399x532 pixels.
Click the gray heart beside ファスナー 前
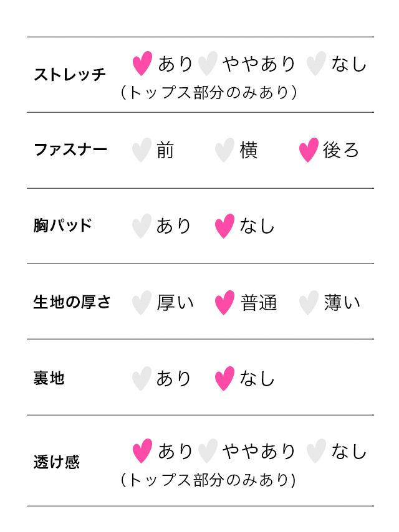coord(142,150)
